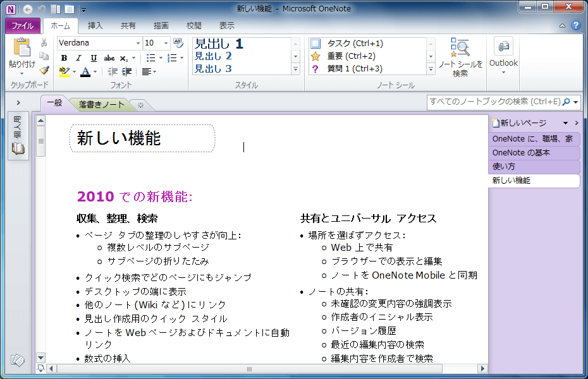Open the highlight color dropdown arrow

74,71
